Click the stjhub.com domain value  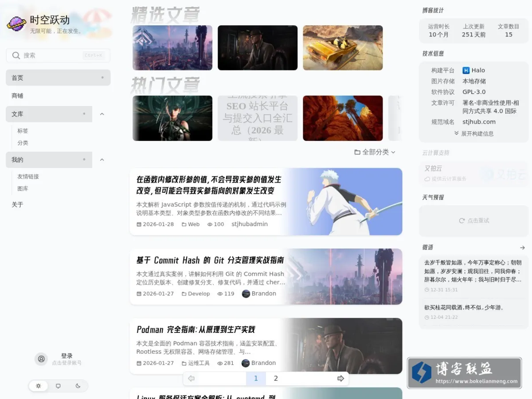tap(479, 122)
